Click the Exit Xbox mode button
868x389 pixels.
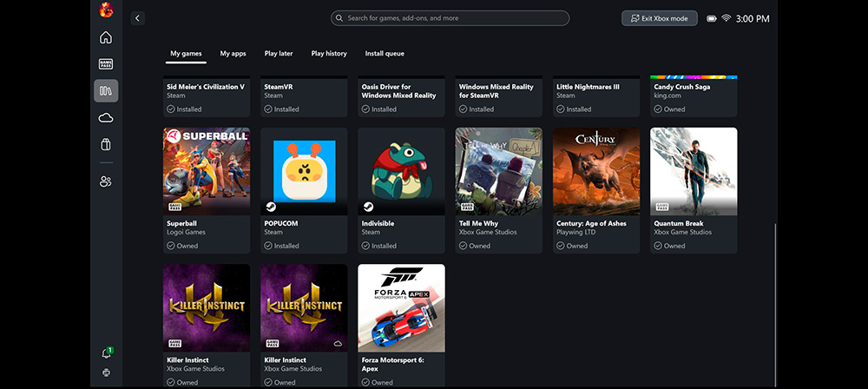(660, 18)
